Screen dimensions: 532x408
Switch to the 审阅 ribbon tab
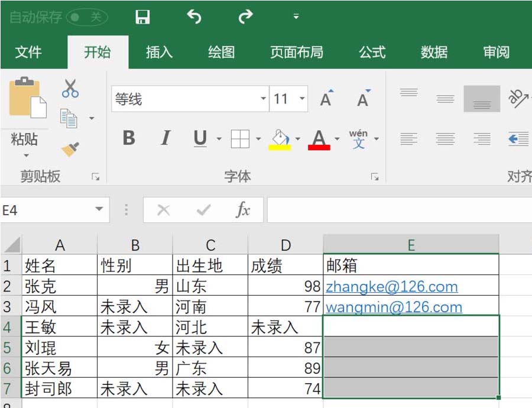[497, 52]
